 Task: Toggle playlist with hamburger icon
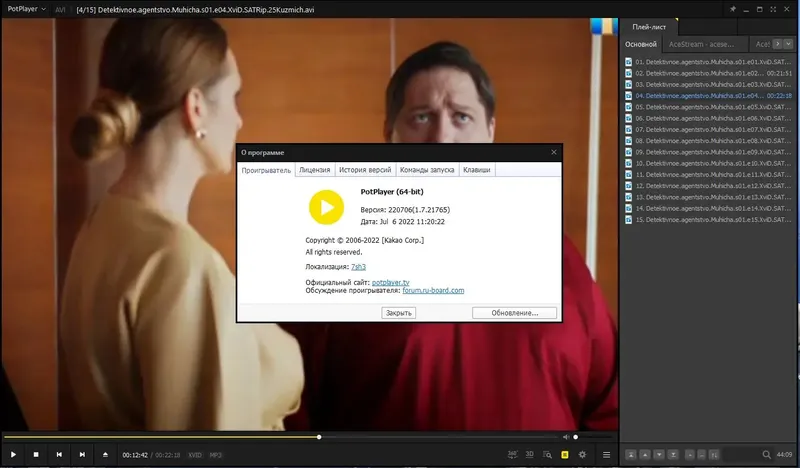click(606, 454)
